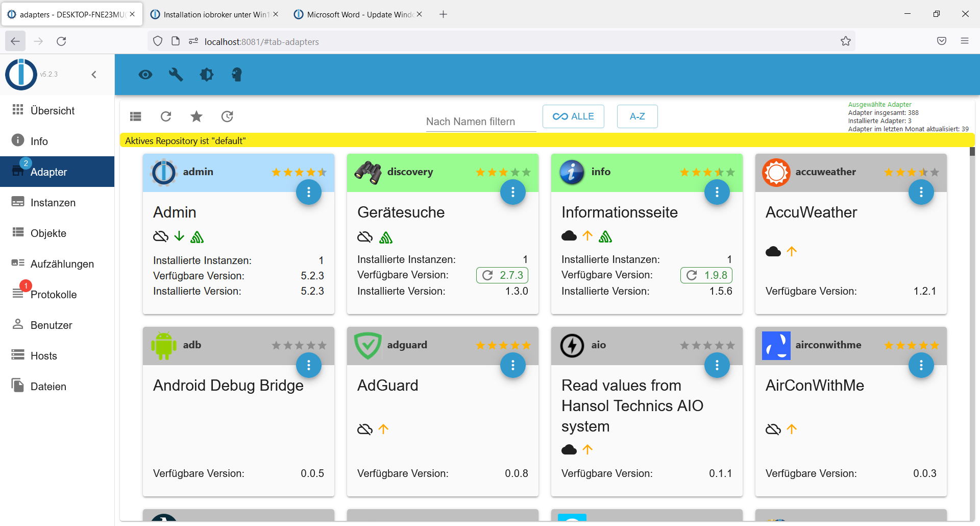Open the accuweather adapter three-dot menu
The image size is (980, 526).
(921, 192)
